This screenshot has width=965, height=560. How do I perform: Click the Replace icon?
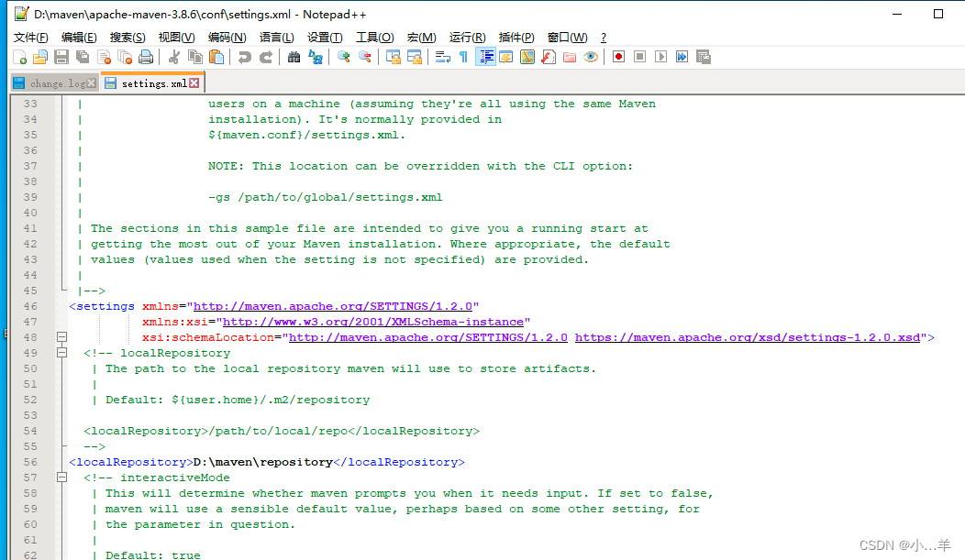pyautogui.click(x=316, y=57)
